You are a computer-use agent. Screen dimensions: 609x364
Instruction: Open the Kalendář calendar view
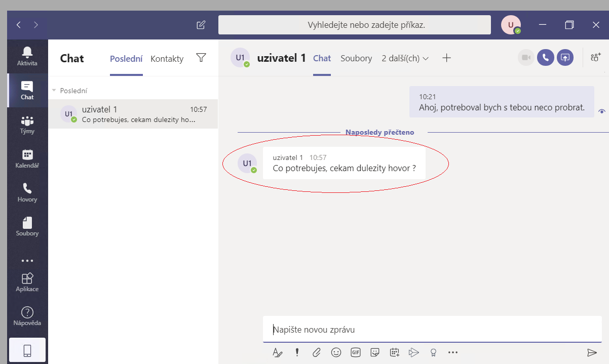click(27, 158)
